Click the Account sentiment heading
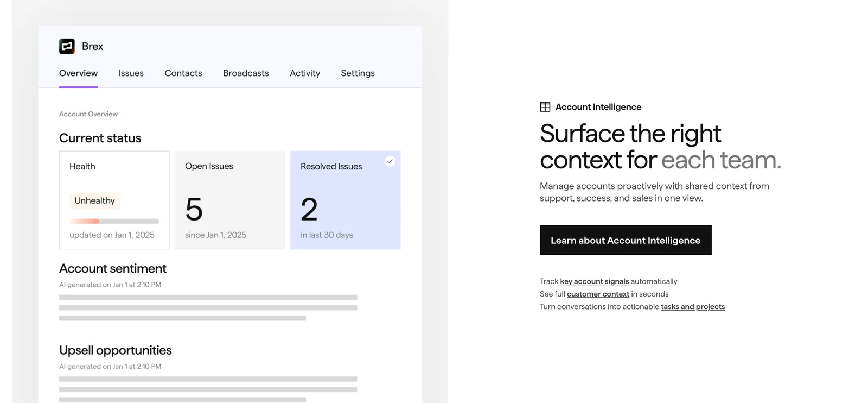Image resolution: width=868 pixels, height=403 pixels. [x=112, y=268]
